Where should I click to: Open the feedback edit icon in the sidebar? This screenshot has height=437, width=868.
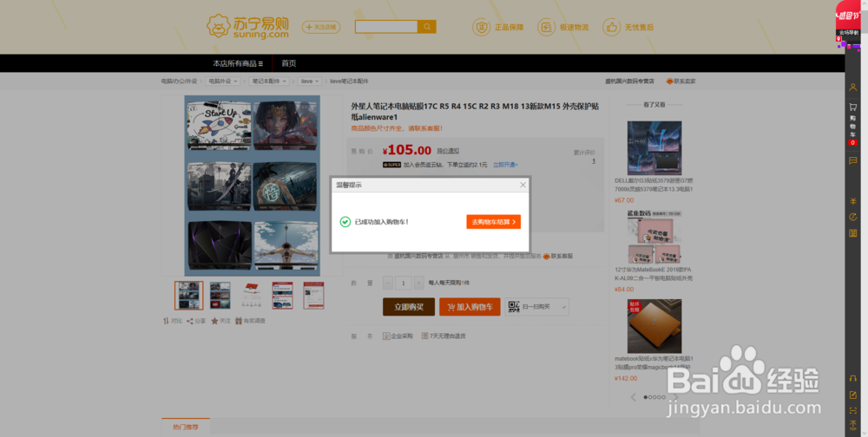[853, 395]
